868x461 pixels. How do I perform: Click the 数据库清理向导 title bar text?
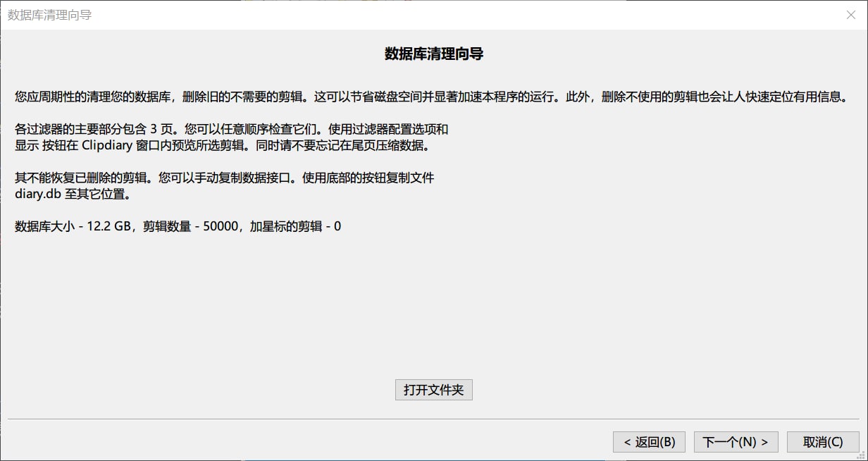[x=49, y=15]
